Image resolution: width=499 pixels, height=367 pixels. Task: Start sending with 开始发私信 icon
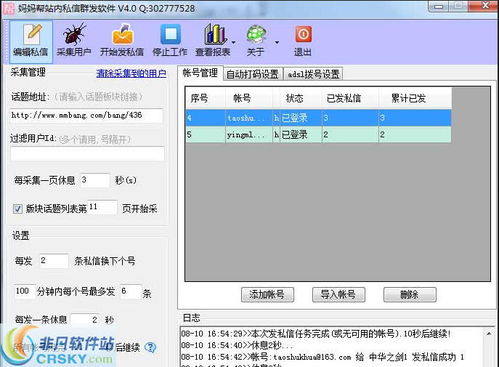pos(122,41)
